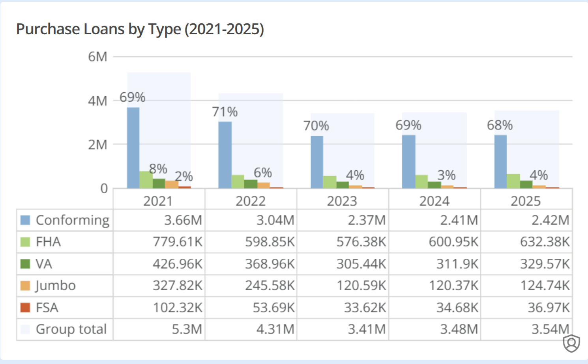The image size is (588, 364).
Task: Click the 2022 column header
Action: 251,201
